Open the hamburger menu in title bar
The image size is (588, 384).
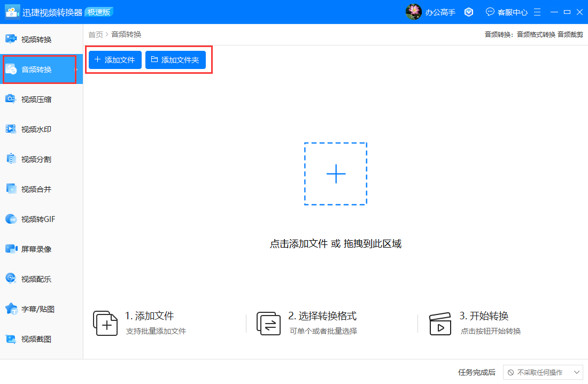point(537,12)
